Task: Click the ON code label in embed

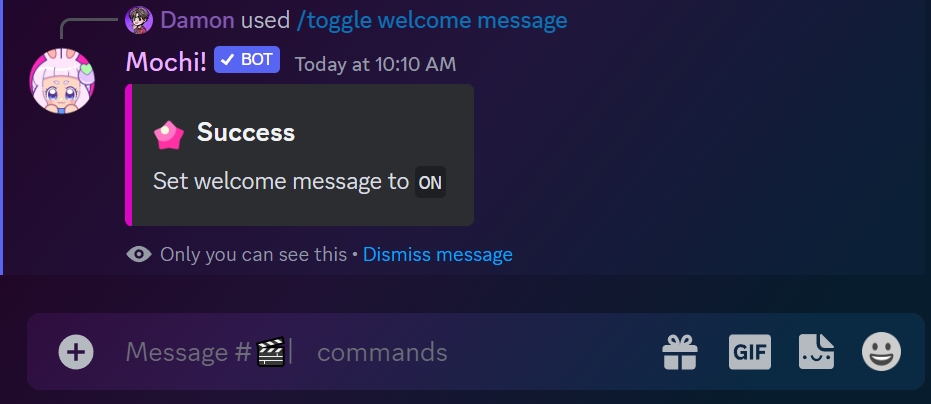Action: tap(430, 182)
